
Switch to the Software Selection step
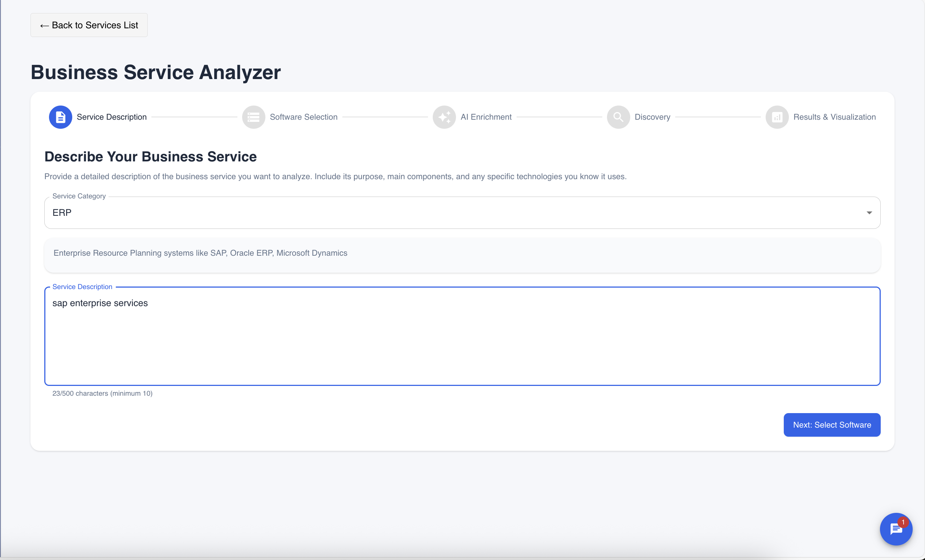coord(304,117)
